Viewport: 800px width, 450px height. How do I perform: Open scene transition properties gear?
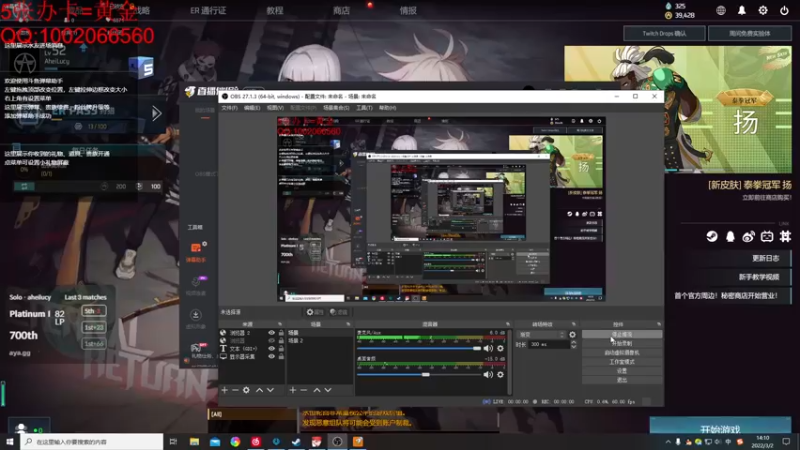click(572, 335)
